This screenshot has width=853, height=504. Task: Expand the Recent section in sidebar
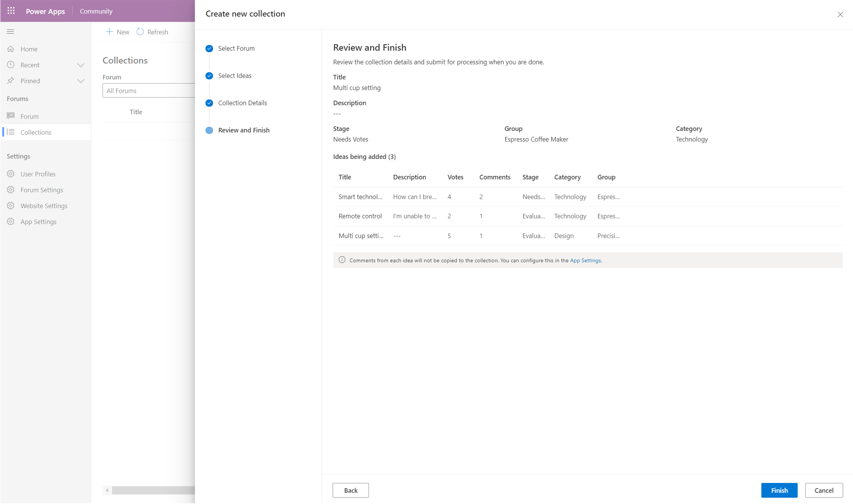pos(81,64)
